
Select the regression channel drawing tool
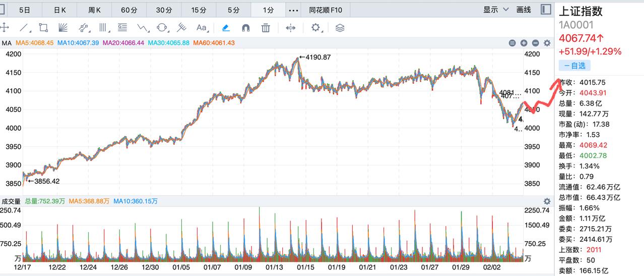click(x=84, y=28)
